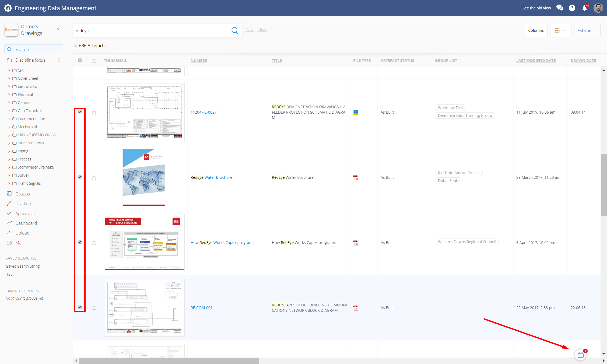Expand the Civil folder

pyautogui.click(x=9, y=70)
